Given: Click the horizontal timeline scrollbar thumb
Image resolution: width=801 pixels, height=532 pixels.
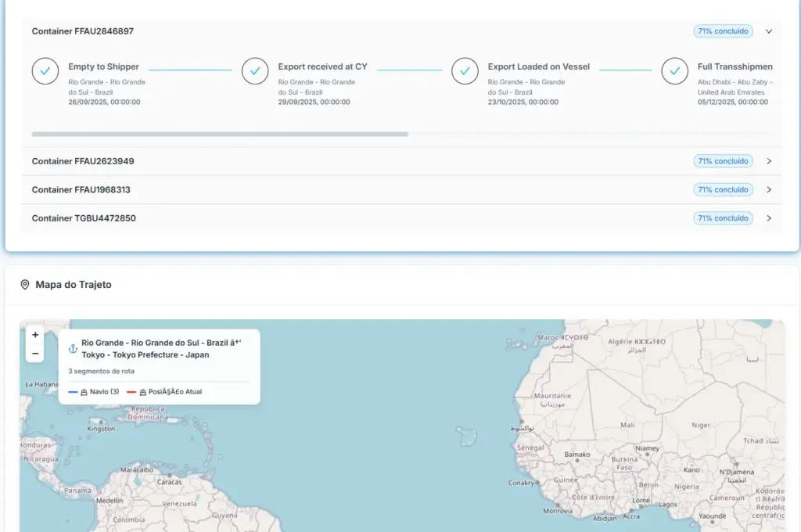Looking at the screenshot, I should (220, 134).
